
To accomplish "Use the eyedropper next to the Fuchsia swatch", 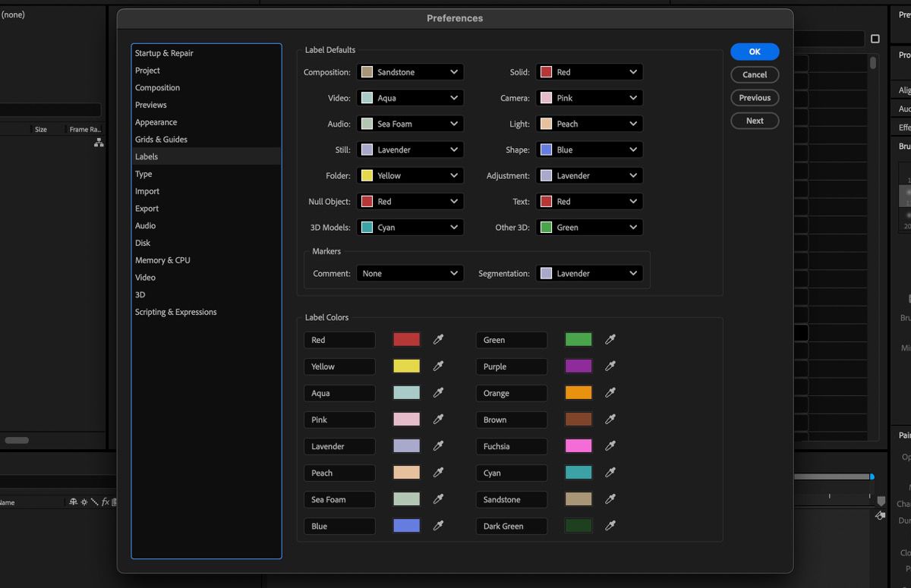I will click(x=610, y=446).
